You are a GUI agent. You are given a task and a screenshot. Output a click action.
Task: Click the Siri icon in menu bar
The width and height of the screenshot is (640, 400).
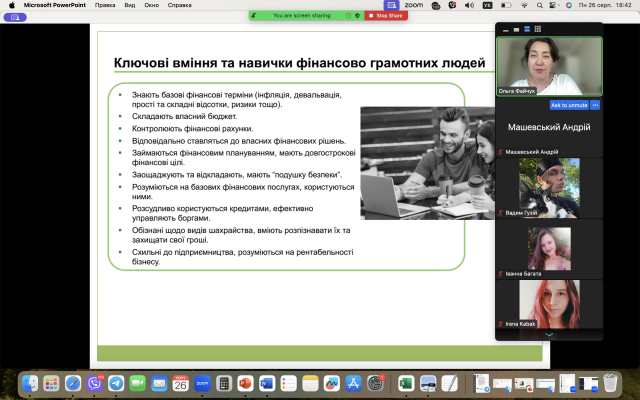569,5
